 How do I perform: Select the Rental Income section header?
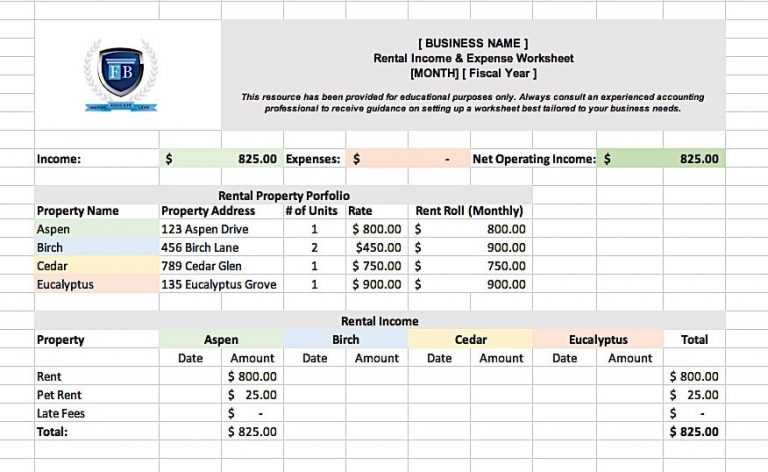pyautogui.click(x=380, y=321)
